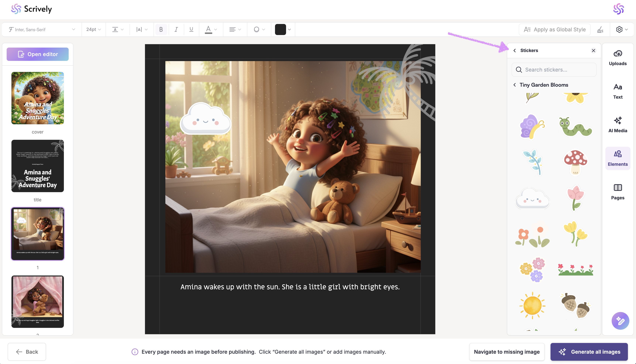Click Navigate to missing image
Viewport: 636px width, 364px height.
point(507,352)
